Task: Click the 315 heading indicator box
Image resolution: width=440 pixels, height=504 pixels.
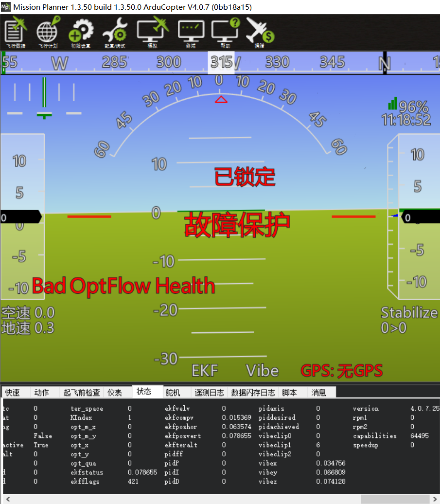Action: click(221, 62)
